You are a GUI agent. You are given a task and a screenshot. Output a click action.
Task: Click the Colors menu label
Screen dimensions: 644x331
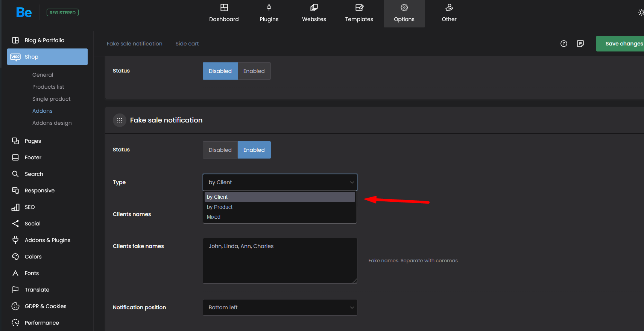[33, 257]
